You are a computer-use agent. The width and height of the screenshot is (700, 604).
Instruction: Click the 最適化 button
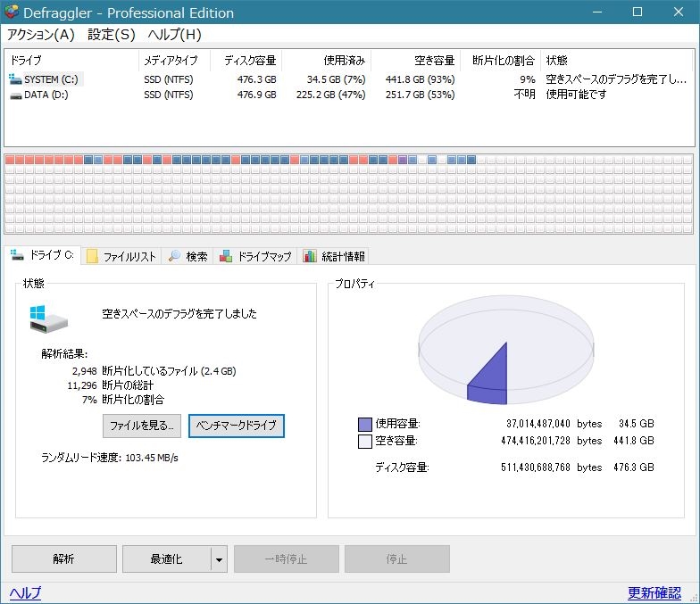tap(166, 558)
